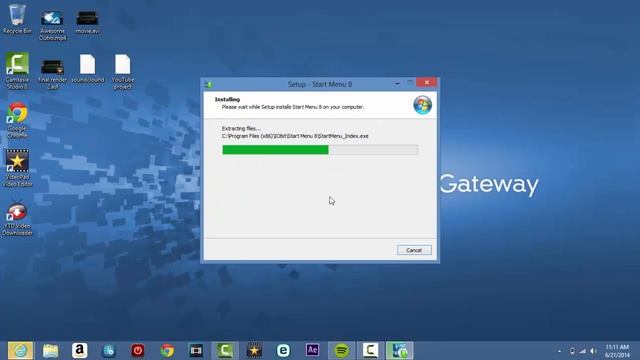Open the volume speaker tray icon
The image size is (640, 360).
(593, 351)
